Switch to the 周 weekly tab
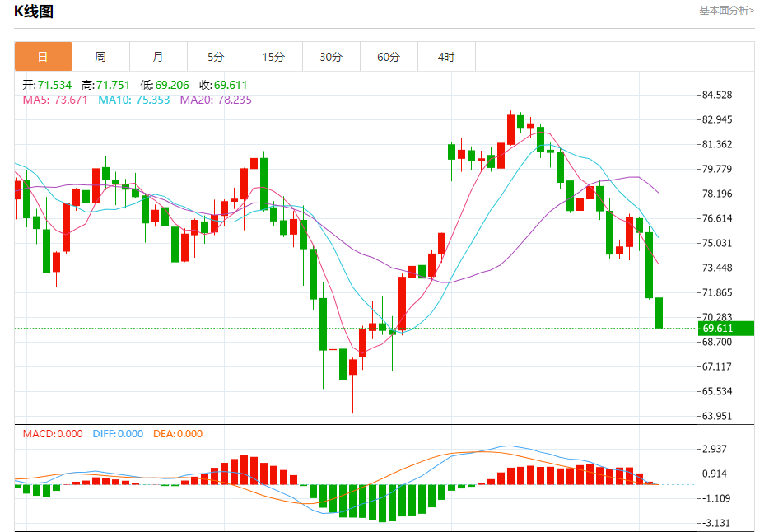The image size is (769, 532). pos(100,57)
